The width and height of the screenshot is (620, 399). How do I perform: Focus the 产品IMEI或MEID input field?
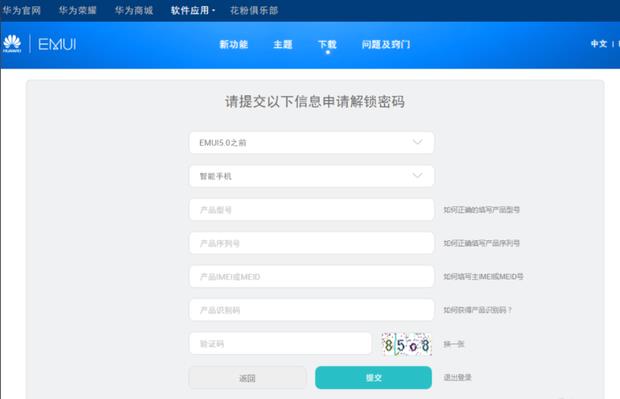click(312, 276)
